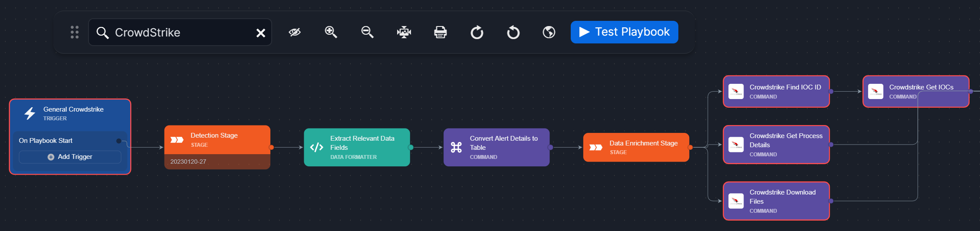This screenshot has height=231, width=980.
Task: Click Extract Relevant Data Fields output port
Action: tap(411, 147)
